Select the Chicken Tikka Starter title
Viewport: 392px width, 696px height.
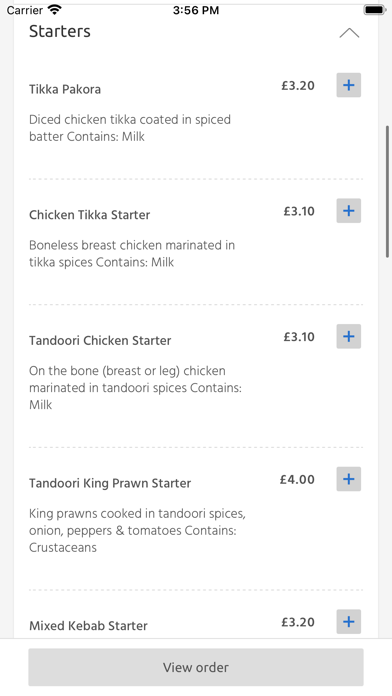[x=89, y=215]
